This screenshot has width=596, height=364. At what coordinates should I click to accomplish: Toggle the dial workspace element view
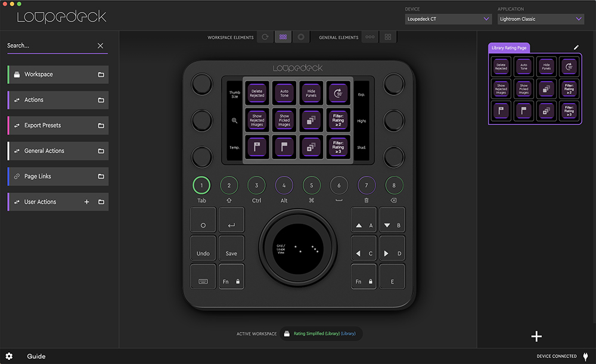[x=301, y=37]
